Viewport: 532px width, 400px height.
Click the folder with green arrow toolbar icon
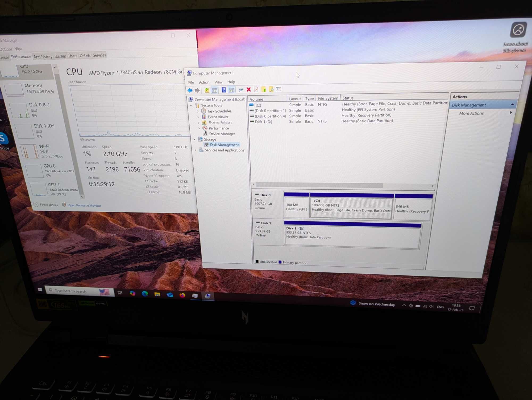[x=264, y=89]
